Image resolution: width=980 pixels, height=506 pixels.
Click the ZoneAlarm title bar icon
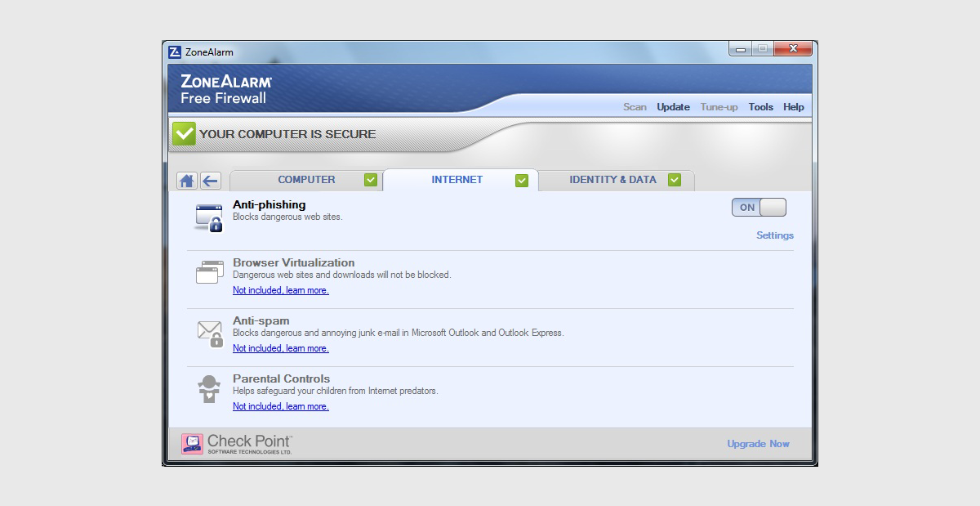click(x=175, y=52)
